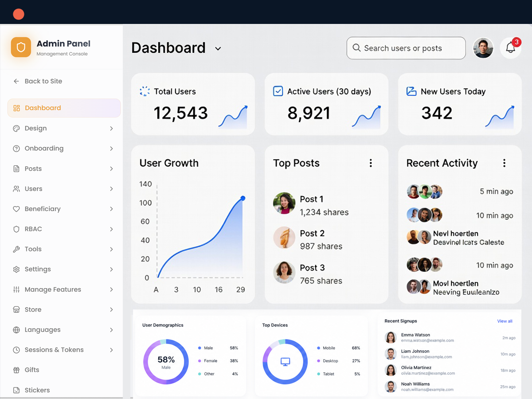Open Recent Activity three-dot menu
The image size is (532, 399).
click(504, 163)
